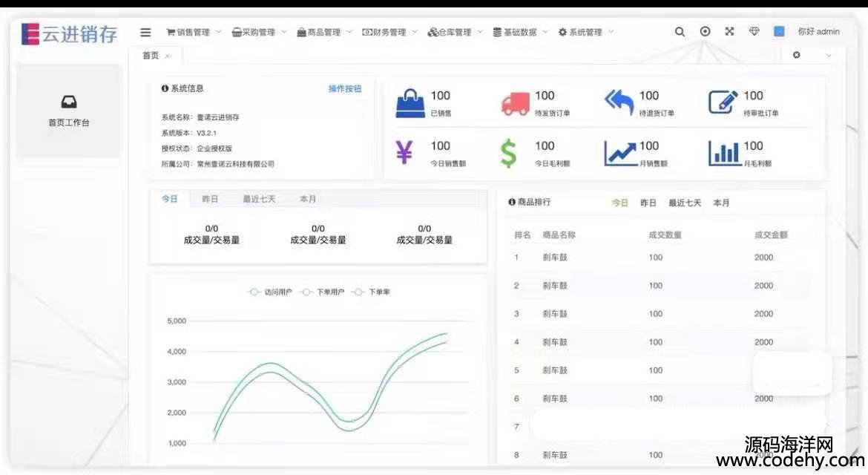Expand the 系统管理 menu
This screenshot has width=868, height=475.
(585, 32)
